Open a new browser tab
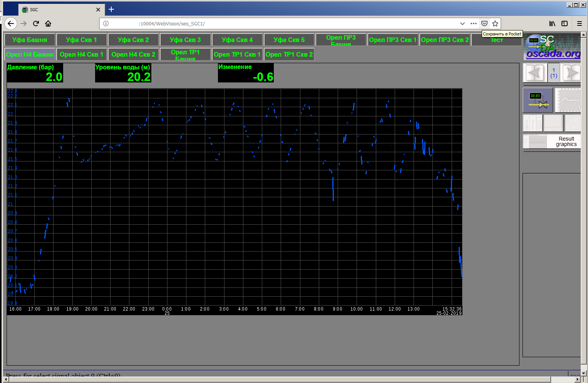588x383 pixels. (x=111, y=9)
